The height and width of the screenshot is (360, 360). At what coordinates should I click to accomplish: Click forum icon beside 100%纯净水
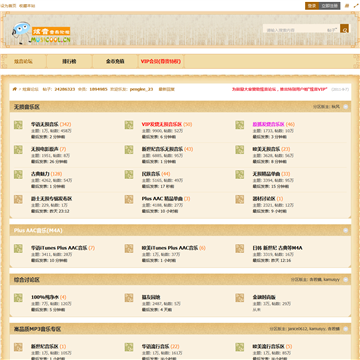pos(18,298)
